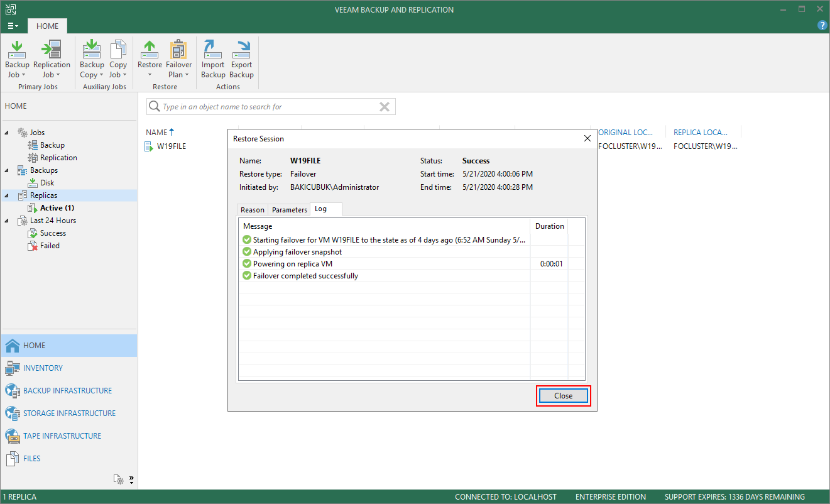Clear the object search field using X
830x504 pixels.
[x=385, y=107]
